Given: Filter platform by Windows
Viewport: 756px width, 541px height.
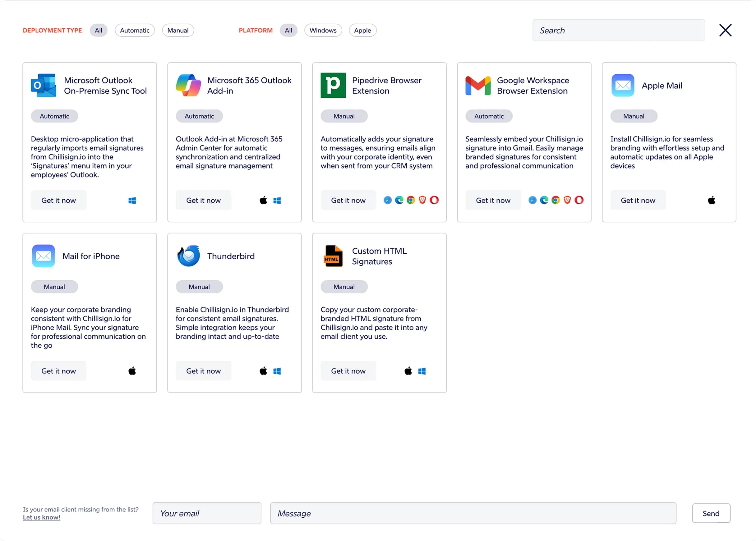Looking at the screenshot, I should pyautogui.click(x=323, y=30).
